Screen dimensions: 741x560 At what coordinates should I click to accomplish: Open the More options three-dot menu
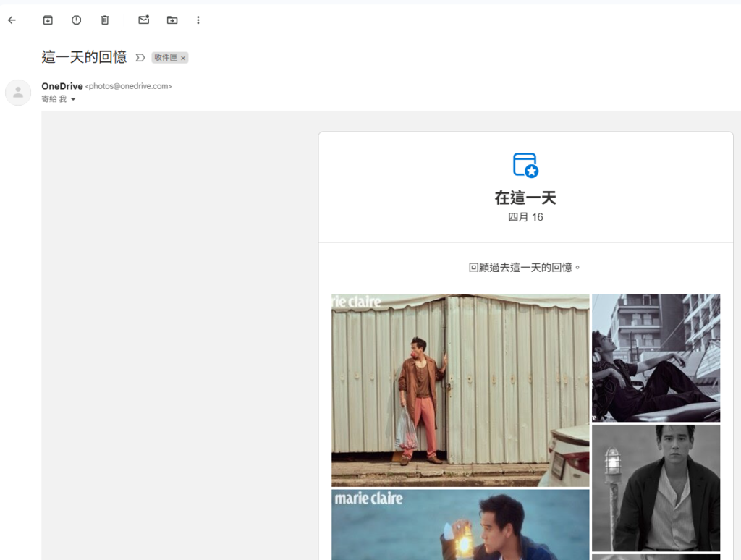point(198,20)
